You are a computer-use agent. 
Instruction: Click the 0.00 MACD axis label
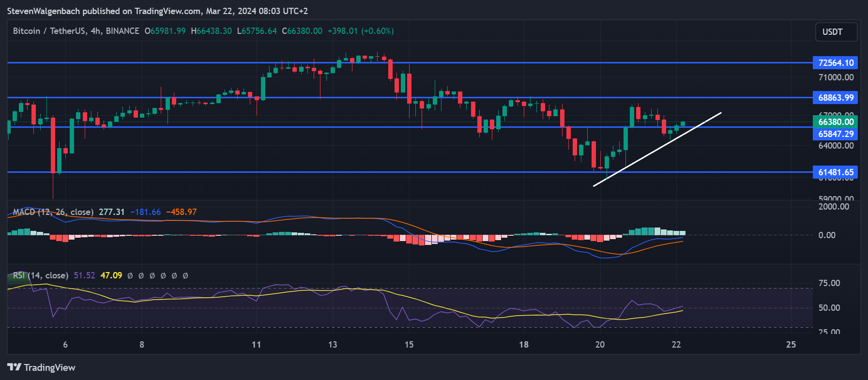pos(827,235)
